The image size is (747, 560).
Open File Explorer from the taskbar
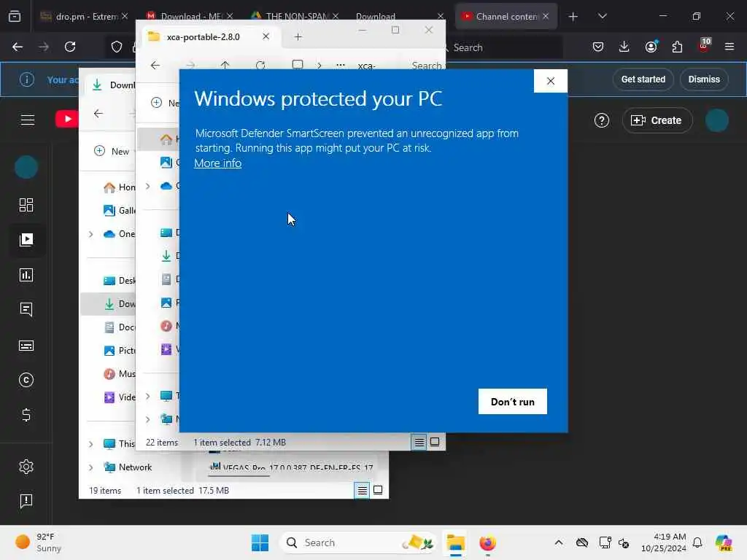pyautogui.click(x=455, y=542)
